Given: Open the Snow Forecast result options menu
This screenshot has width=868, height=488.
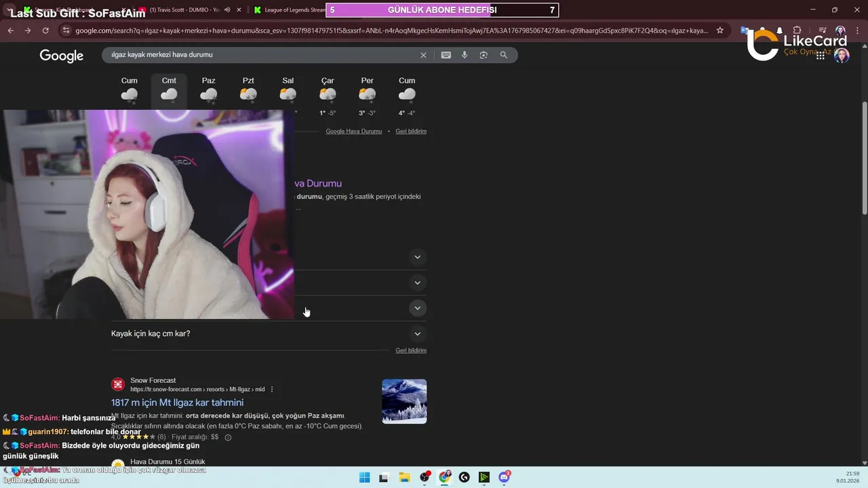Looking at the screenshot, I should pos(272,390).
